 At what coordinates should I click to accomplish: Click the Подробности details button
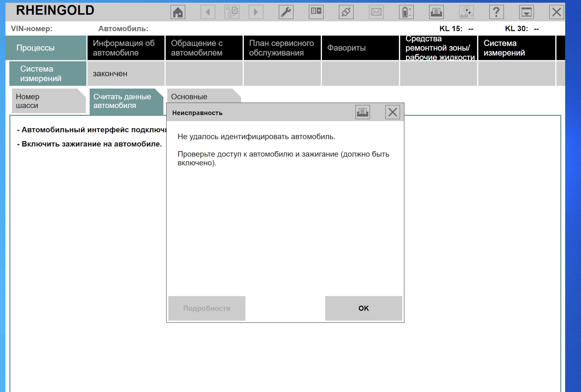207,308
